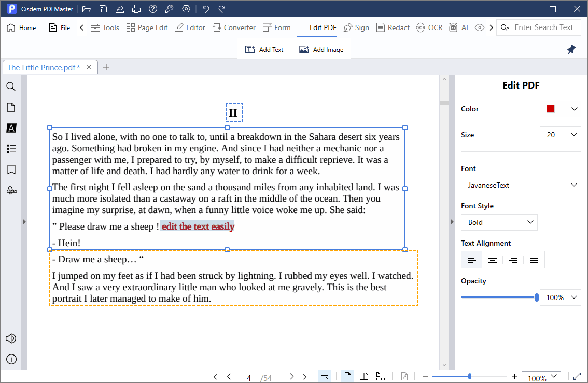Jump to the last page
The height and width of the screenshot is (383, 588).
(305, 377)
